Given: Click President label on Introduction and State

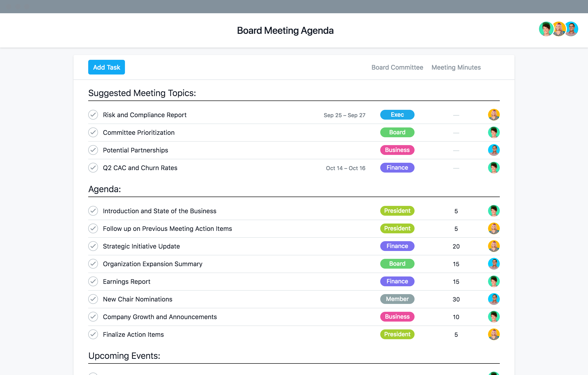Looking at the screenshot, I should [397, 211].
